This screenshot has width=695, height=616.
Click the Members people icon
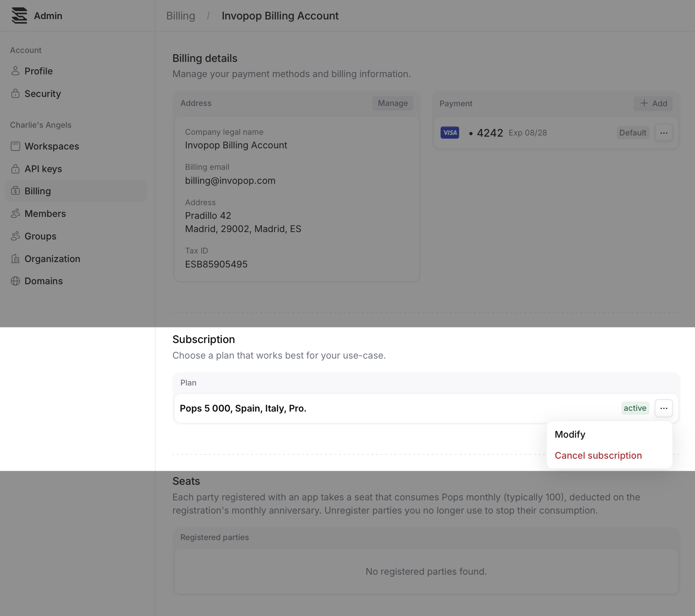pos(15,213)
